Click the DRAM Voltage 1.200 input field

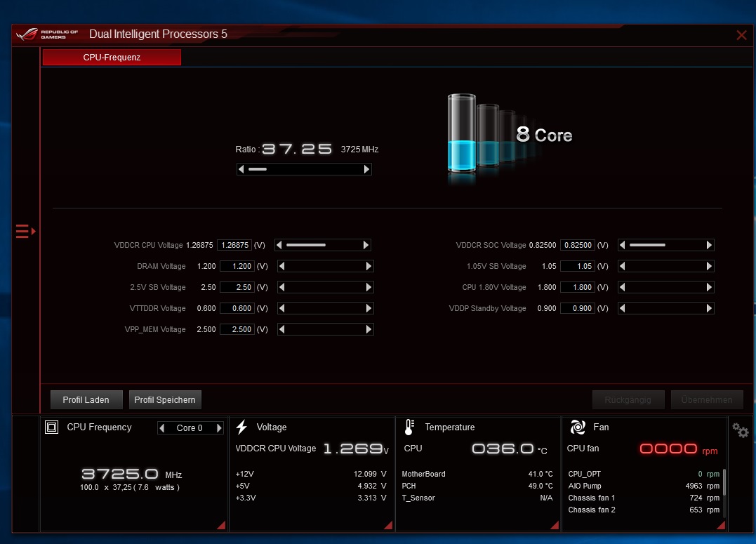[x=237, y=266]
